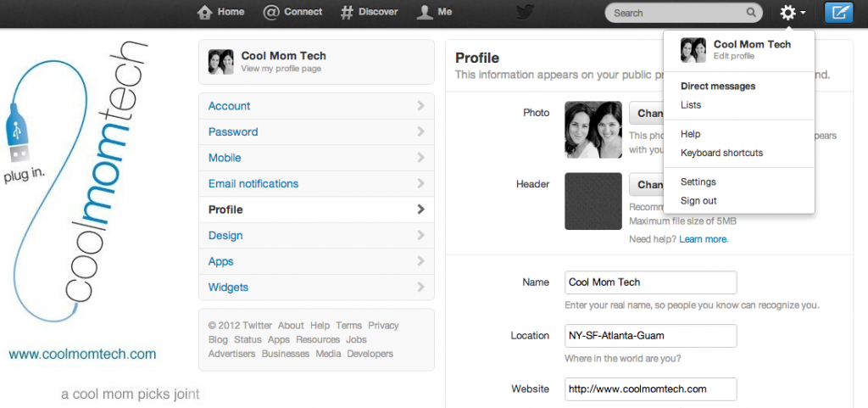Click the Me person icon
This screenshot has width=868, height=408.
point(425,12)
